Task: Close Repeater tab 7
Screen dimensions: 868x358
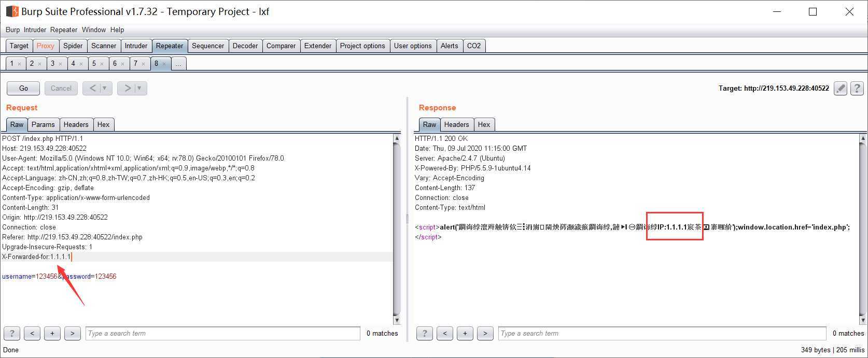Action: point(143,64)
